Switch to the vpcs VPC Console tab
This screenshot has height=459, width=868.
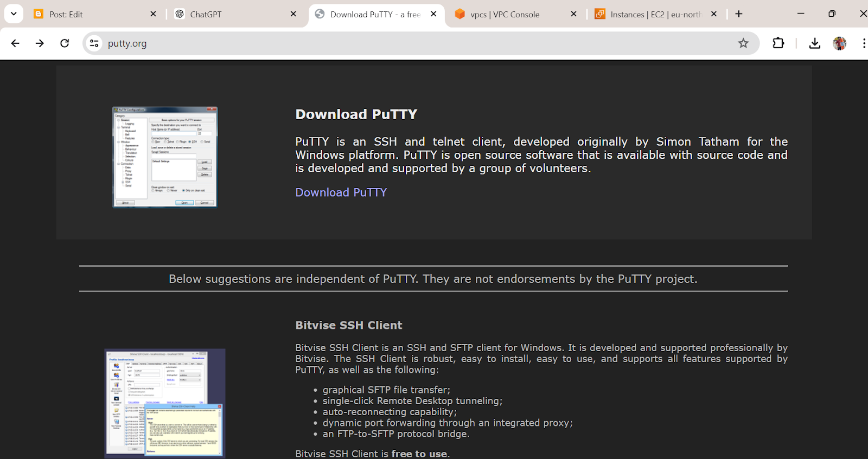pyautogui.click(x=516, y=14)
